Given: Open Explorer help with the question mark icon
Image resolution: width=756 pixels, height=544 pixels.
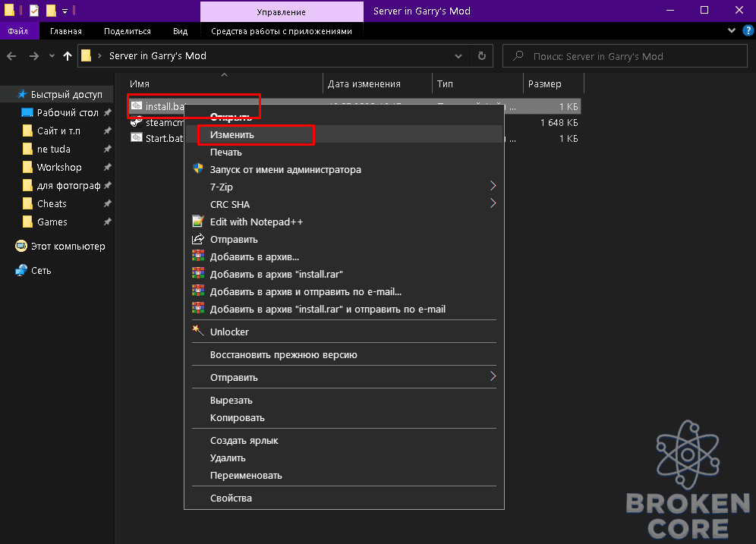Looking at the screenshot, I should [x=748, y=31].
